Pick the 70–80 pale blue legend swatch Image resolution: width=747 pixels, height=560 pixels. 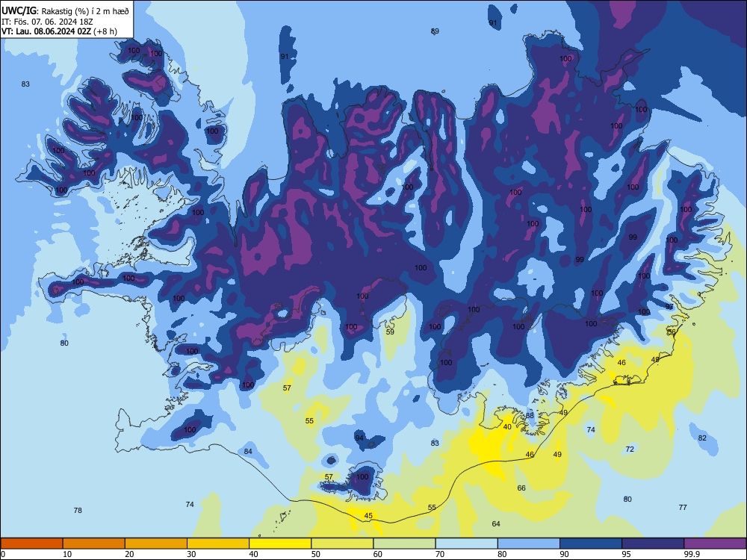tap(467, 544)
